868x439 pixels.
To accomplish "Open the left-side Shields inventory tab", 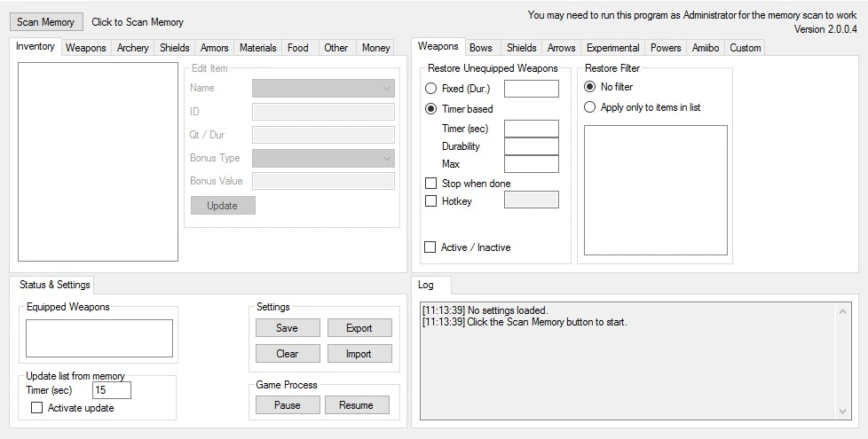I will [174, 48].
